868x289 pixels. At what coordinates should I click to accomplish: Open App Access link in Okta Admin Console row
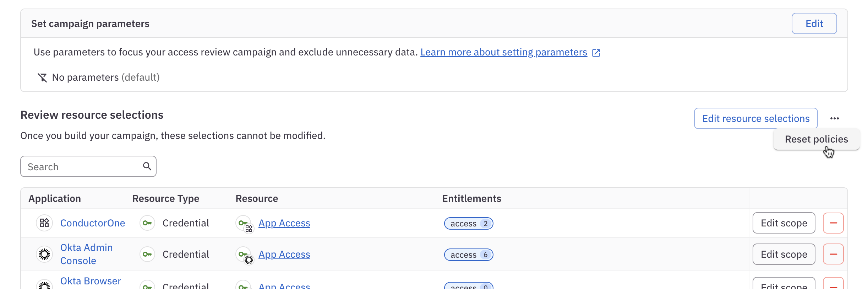tap(284, 254)
